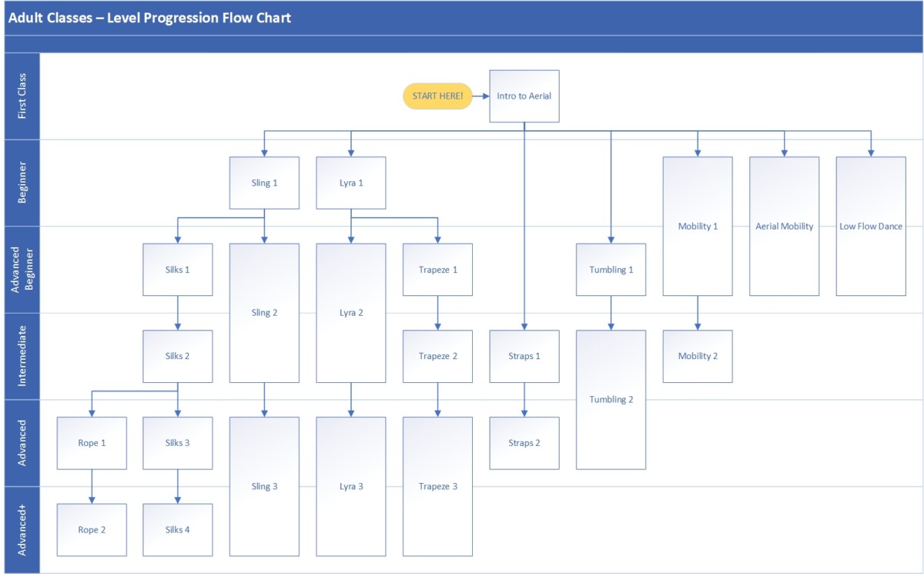924x574 pixels.
Task: Select the Rope 2 box
Action: [x=92, y=529]
